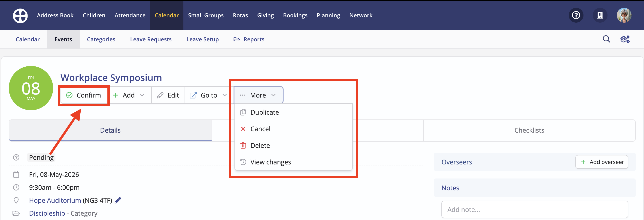Go to the Attendance module

(x=130, y=15)
